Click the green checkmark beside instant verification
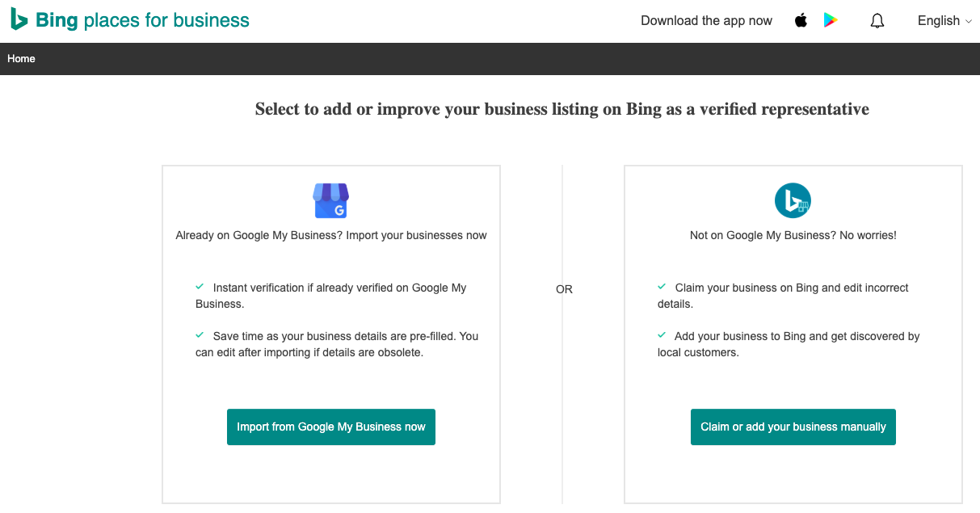 tap(200, 287)
